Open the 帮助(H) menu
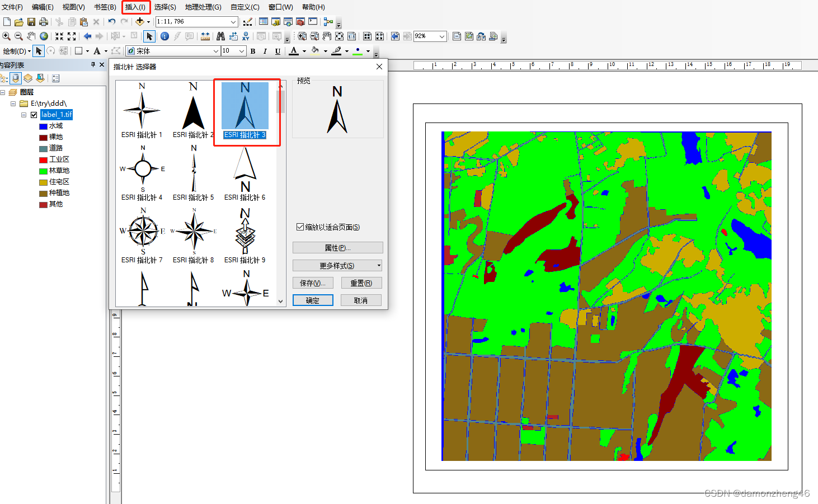Screen dimensions: 818x504 tap(313, 7)
